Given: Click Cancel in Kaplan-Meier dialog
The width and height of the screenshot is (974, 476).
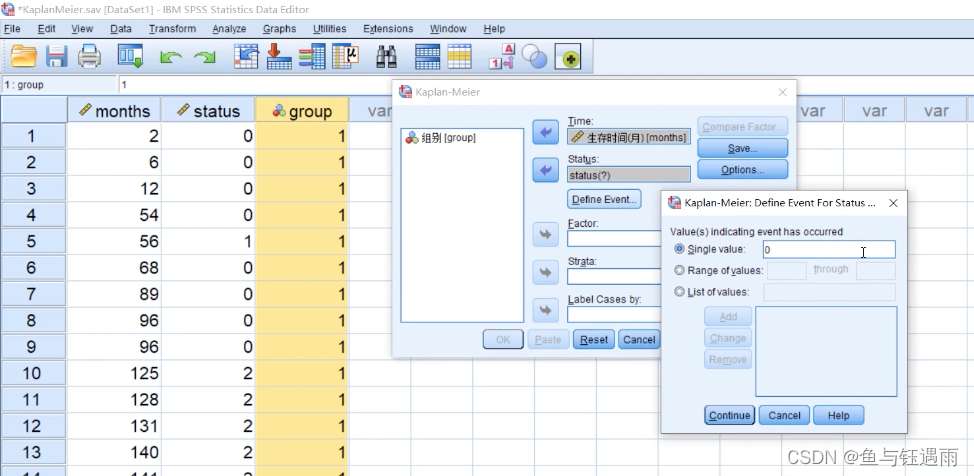Looking at the screenshot, I should coord(639,339).
